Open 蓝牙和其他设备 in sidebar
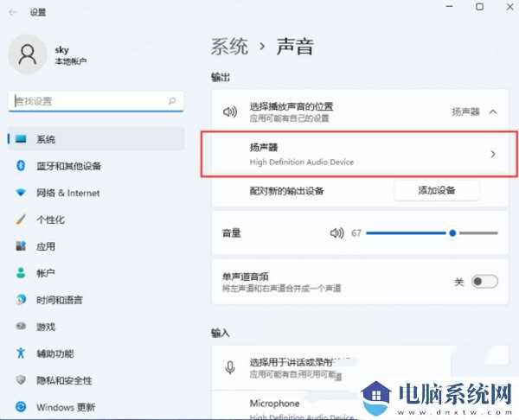The width and height of the screenshot is (519, 420). pyautogui.click(x=96, y=166)
